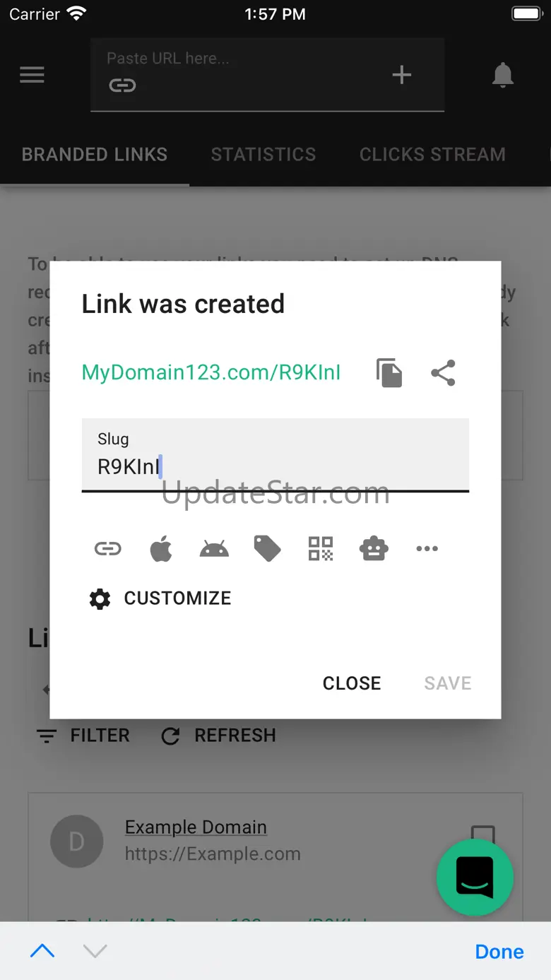The image size is (551, 980).
Task: Open CUSTOMIZE link settings
Action: (160, 598)
